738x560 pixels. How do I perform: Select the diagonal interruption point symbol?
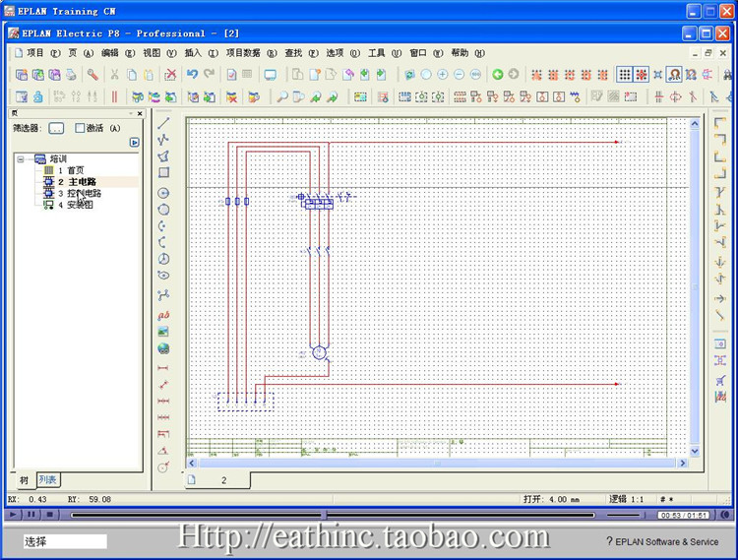(x=719, y=315)
